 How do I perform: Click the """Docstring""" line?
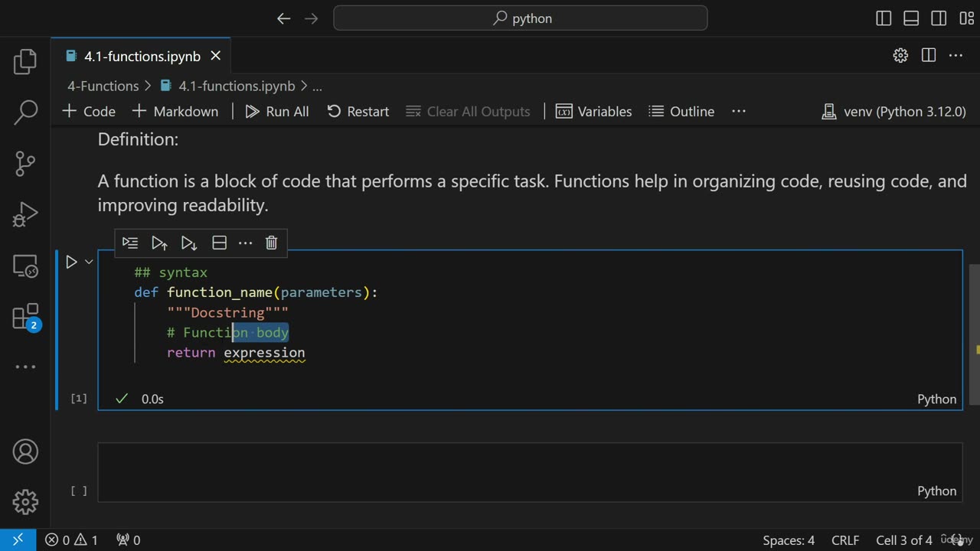click(227, 312)
